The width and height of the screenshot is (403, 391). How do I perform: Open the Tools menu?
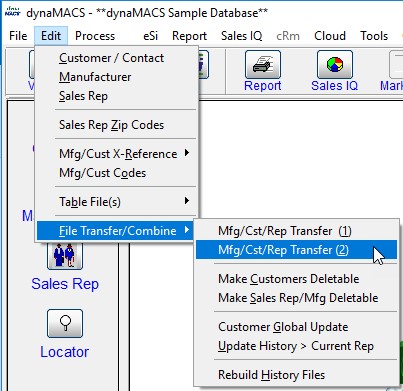374,36
